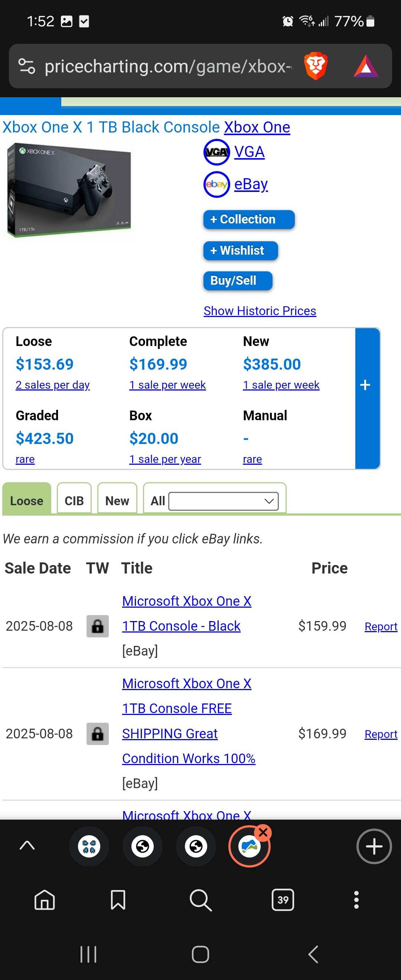Open site settings icon in address bar
Screen dimensions: 401x980
27,66
